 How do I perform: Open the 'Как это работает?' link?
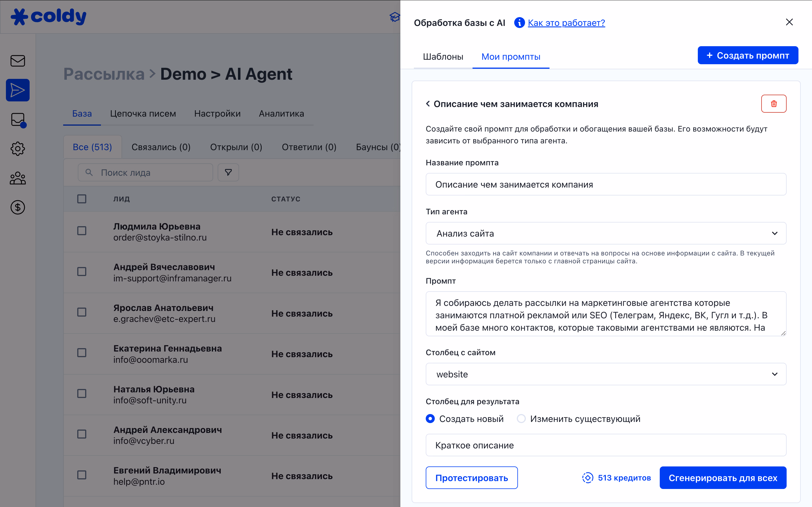566,23
